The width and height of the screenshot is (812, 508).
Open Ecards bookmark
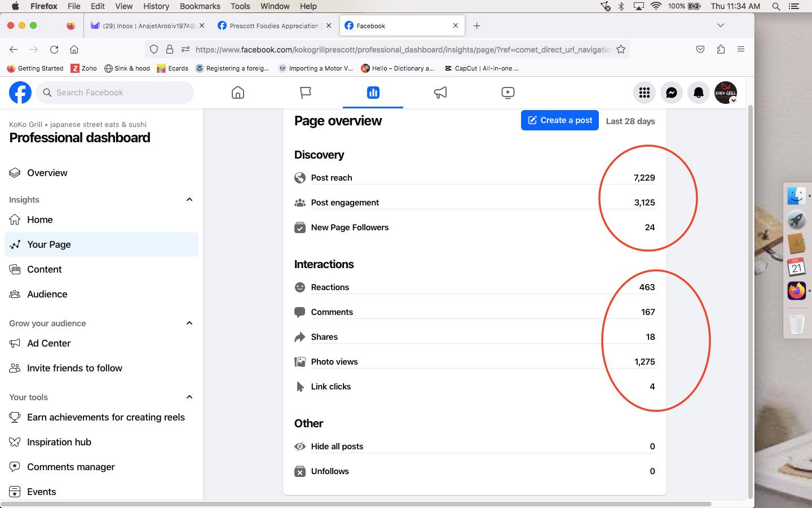(x=173, y=68)
